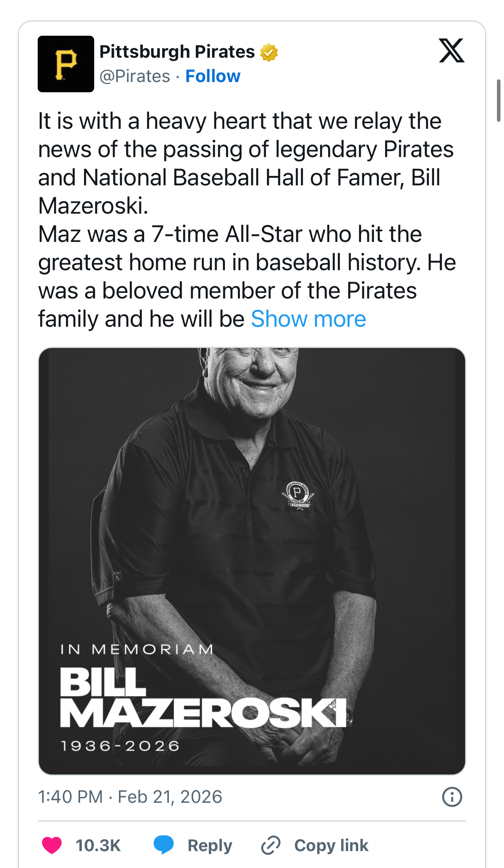Click the X logo in the corner
This screenshot has width=504, height=868.
(451, 51)
